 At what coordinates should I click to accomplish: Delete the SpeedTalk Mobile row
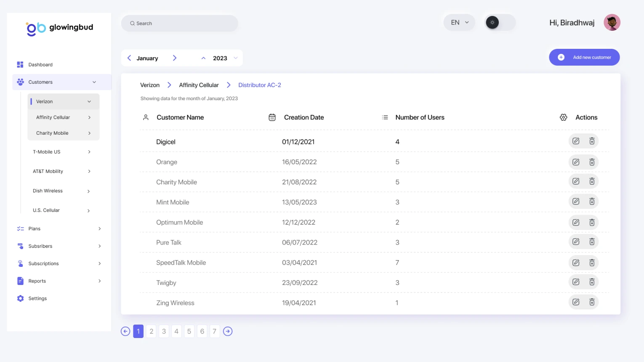click(x=592, y=263)
